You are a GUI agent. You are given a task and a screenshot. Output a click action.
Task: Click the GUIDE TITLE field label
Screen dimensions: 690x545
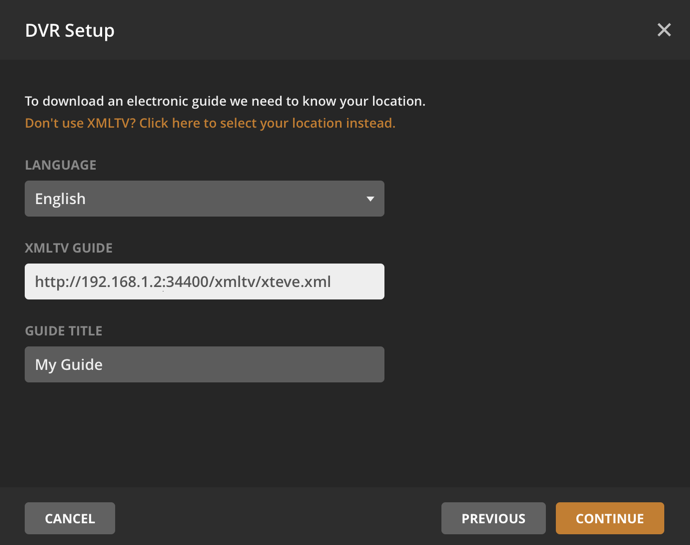[64, 331]
